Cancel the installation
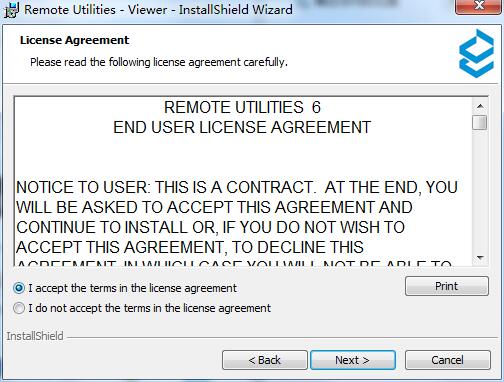The image size is (504, 382). click(448, 360)
